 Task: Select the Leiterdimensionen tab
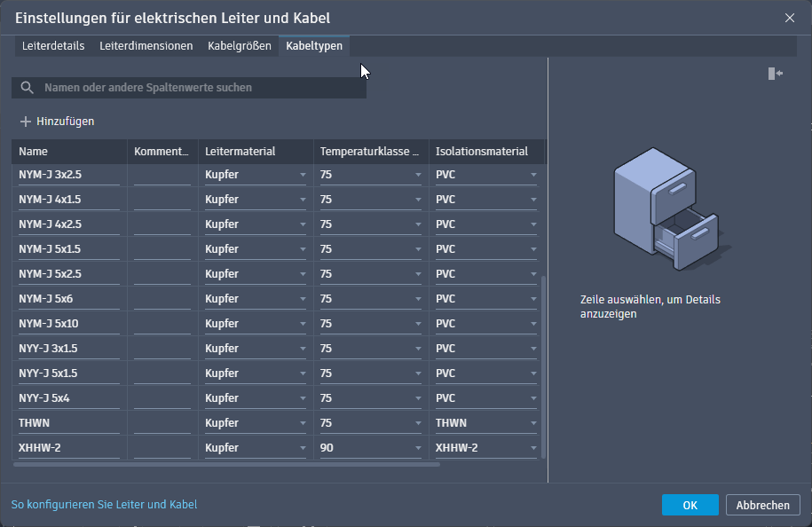(146, 46)
